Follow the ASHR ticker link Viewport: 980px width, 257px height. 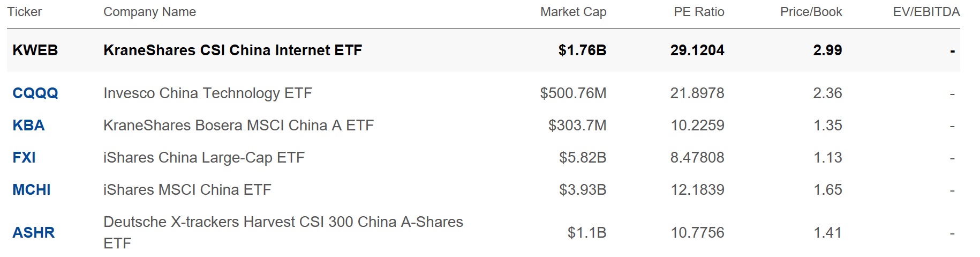pos(34,233)
